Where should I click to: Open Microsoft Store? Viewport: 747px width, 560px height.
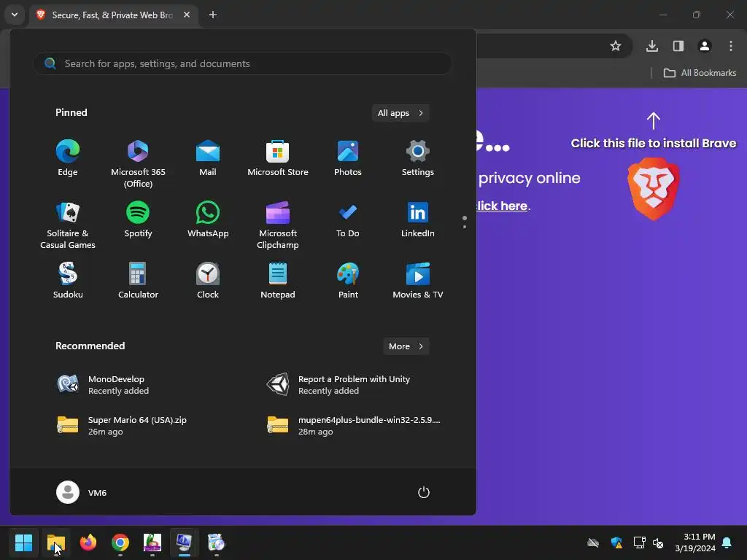tap(278, 158)
